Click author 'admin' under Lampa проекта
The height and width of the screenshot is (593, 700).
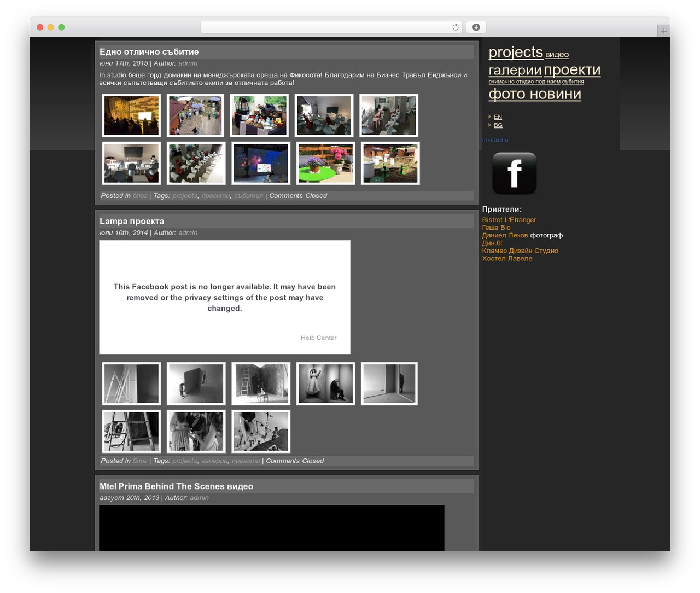click(188, 233)
